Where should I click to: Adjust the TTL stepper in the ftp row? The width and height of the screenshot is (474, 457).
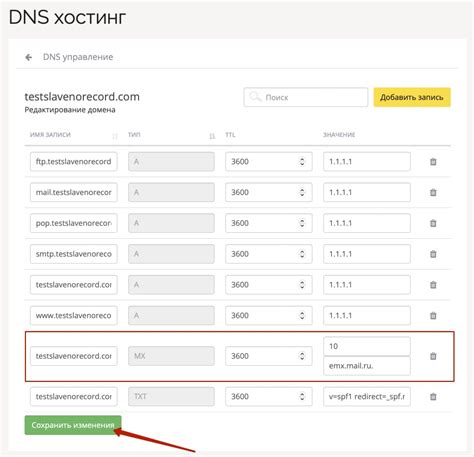[x=302, y=162]
